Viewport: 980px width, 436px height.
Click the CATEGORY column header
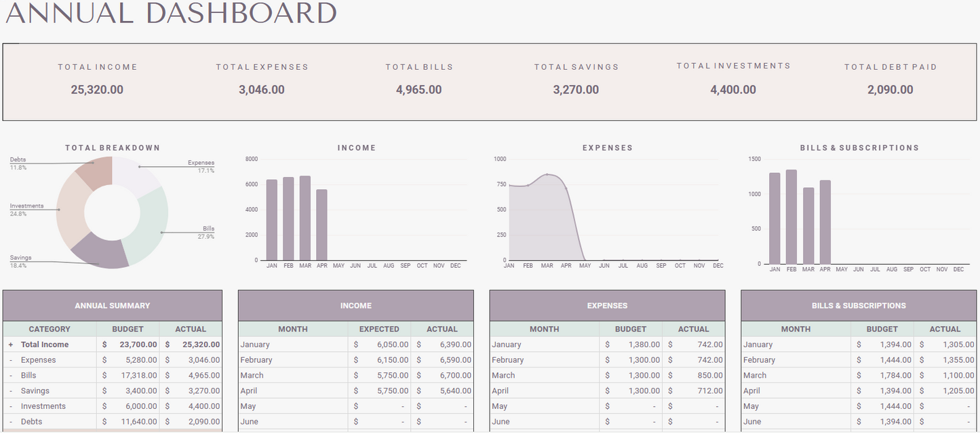(x=50, y=329)
